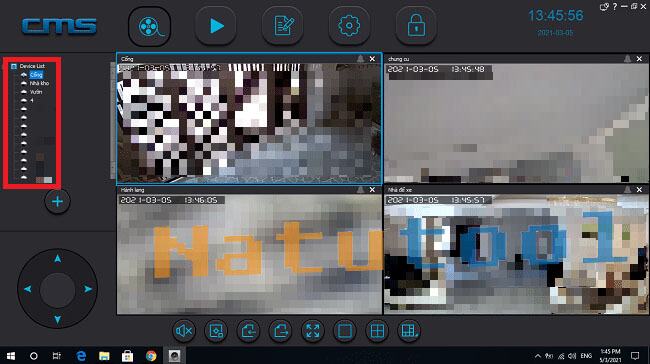
Task: Select camera 4 in the device list
Action: pos(32,101)
